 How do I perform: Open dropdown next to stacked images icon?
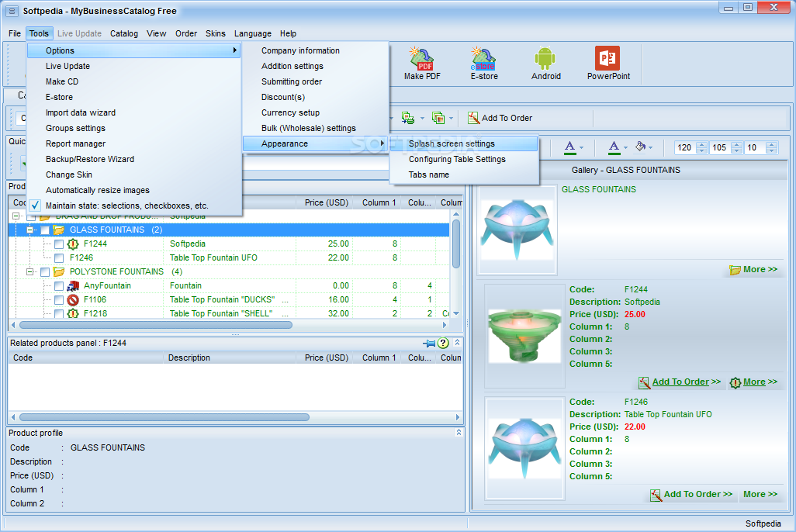(451, 119)
